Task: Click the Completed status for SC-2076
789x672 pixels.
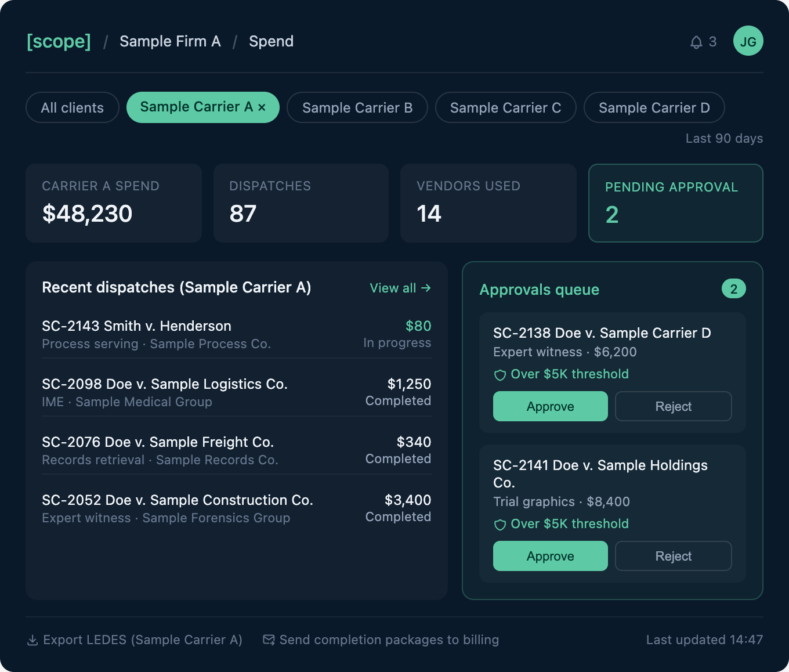Action: (x=399, y=459)
